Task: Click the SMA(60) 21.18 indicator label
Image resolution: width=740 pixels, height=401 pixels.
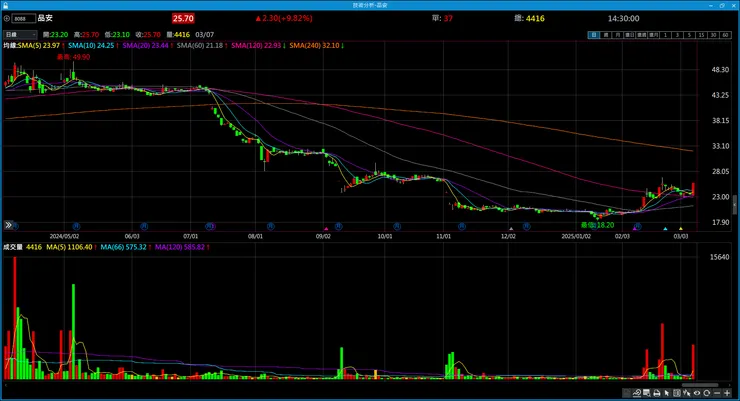Action: pyautogui.click(x=200, y=45)
